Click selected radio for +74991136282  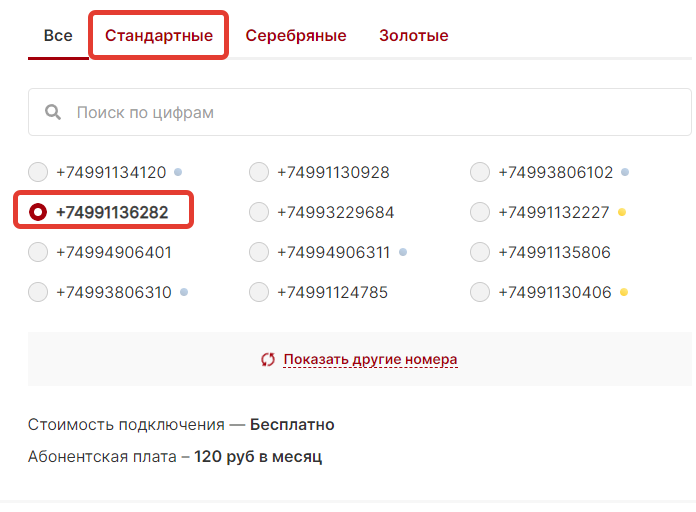tap(38, 212)
